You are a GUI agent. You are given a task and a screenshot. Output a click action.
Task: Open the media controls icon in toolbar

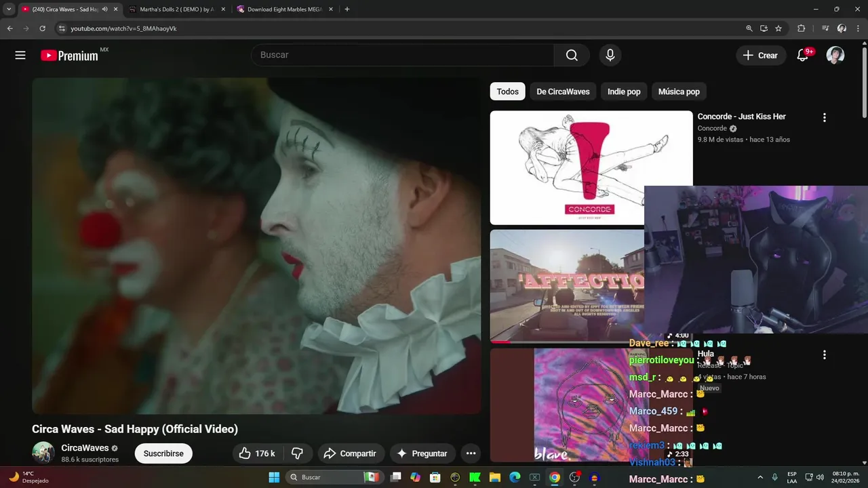825,28
